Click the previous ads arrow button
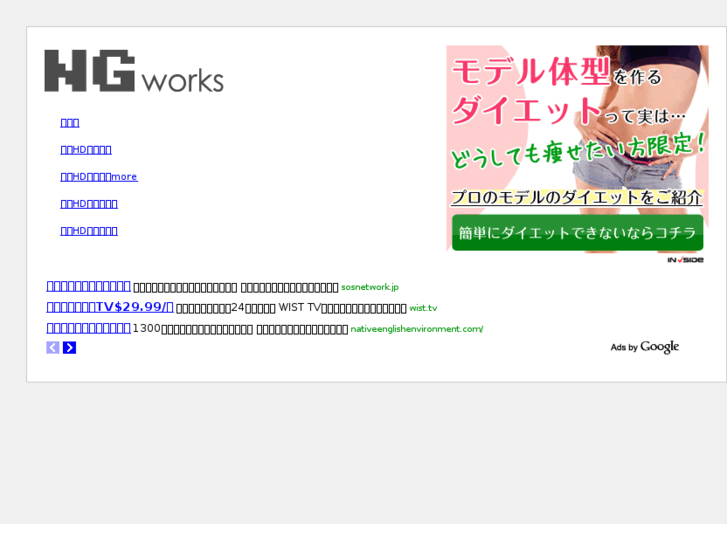 (53, 347)
